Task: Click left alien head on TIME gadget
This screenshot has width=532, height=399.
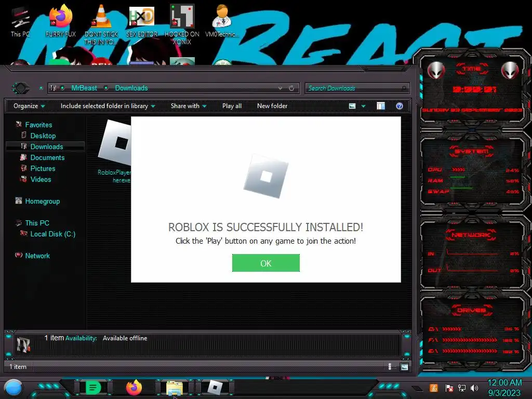Action: [436, 70]
